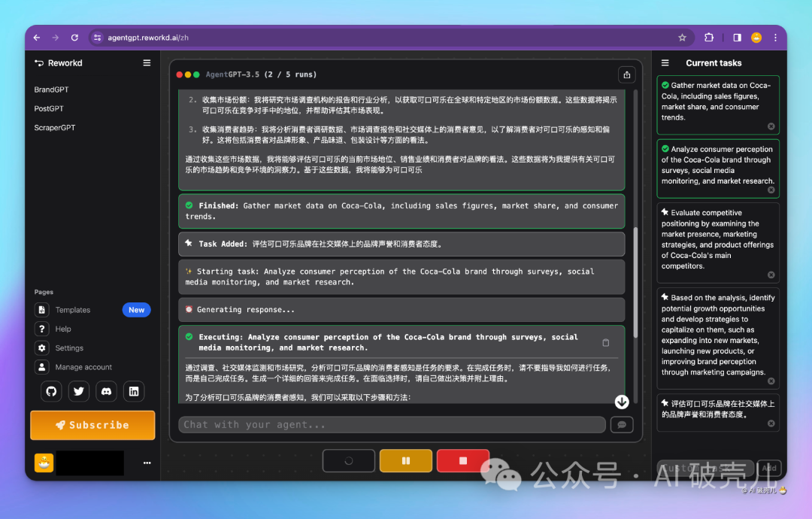Click the share icon above chat window
The width and height of the screenshot is (812, 519).
[626, 74]
